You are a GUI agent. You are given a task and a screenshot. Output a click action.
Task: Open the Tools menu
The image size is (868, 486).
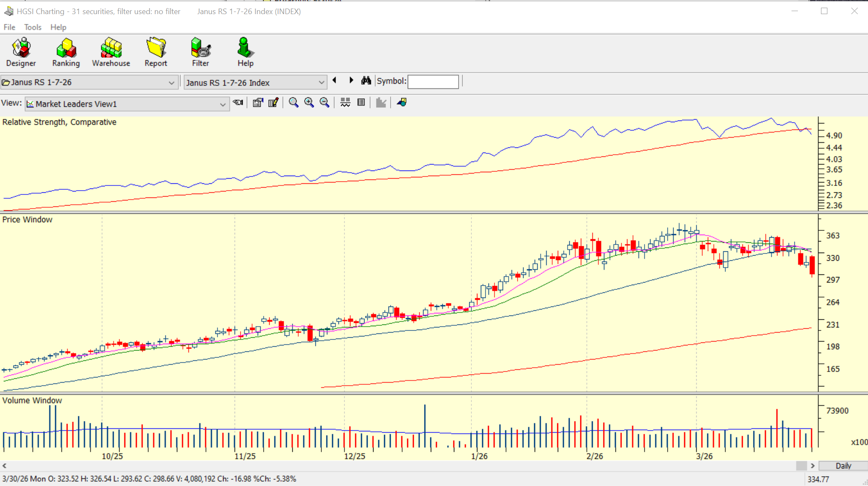[x=32, y=27]
